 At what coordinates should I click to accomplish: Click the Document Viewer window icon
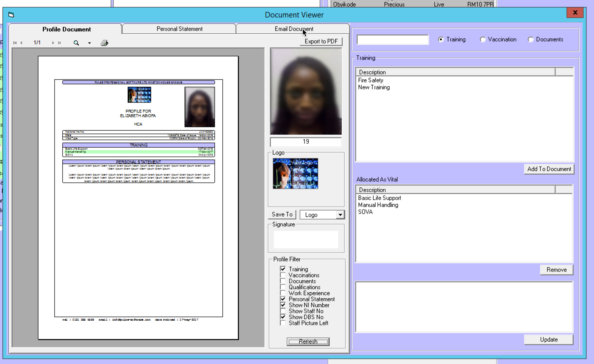[11, 15]
